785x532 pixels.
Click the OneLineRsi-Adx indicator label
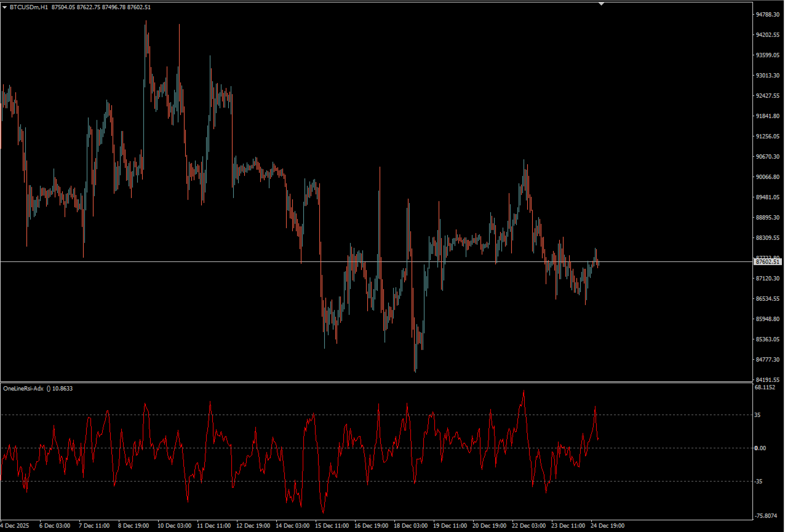pos(23,389)
